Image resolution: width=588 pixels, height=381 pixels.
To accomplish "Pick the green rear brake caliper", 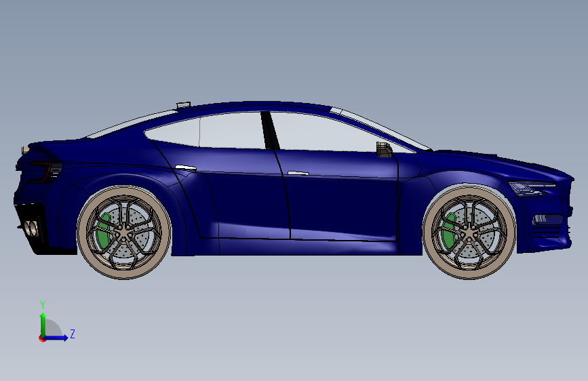I will point(102,230).
